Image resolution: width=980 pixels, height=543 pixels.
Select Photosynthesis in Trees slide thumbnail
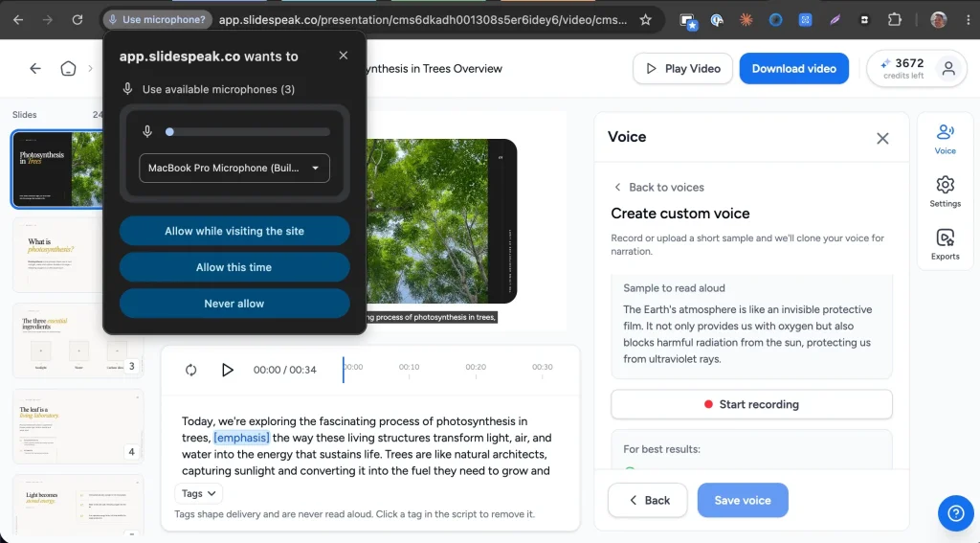point(57,169)
